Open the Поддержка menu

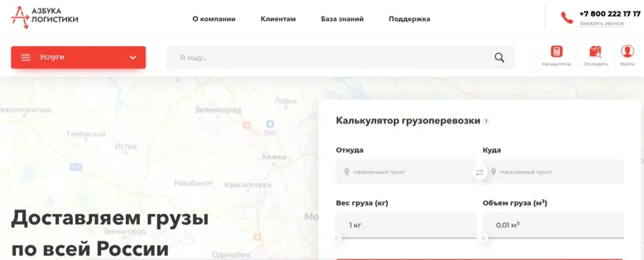point(409,19)
